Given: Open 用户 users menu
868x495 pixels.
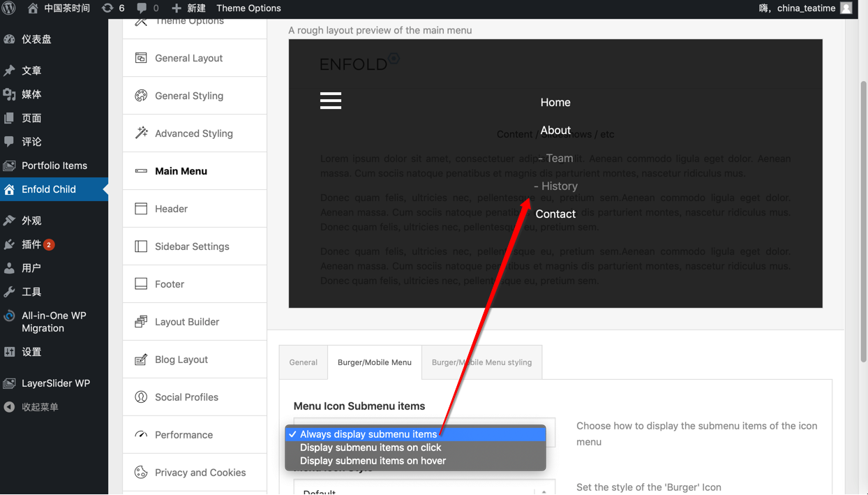Looking at the screenshot, I should tap(54, 268).
